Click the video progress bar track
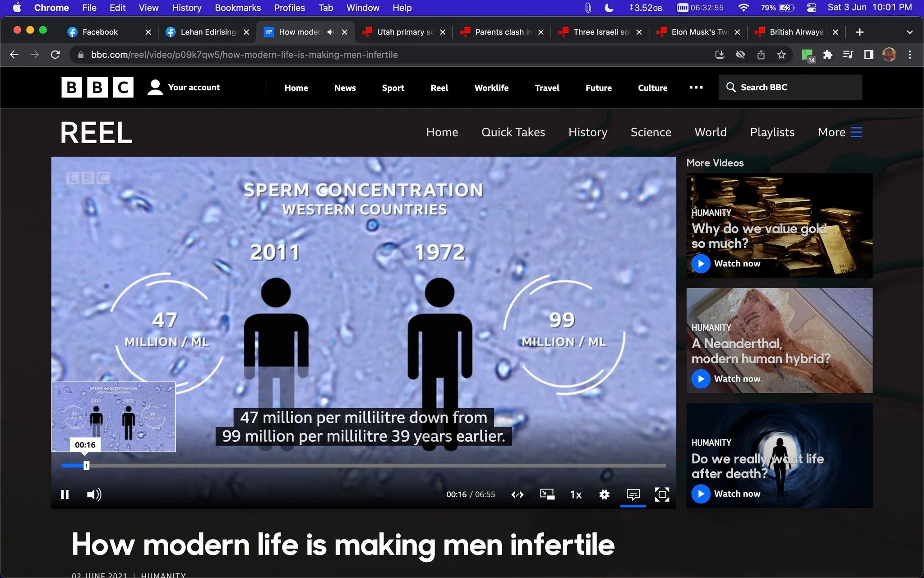Image resolution: width=924 pixels, height=578 pixels. pyautogui.click(x=364, y=465)
